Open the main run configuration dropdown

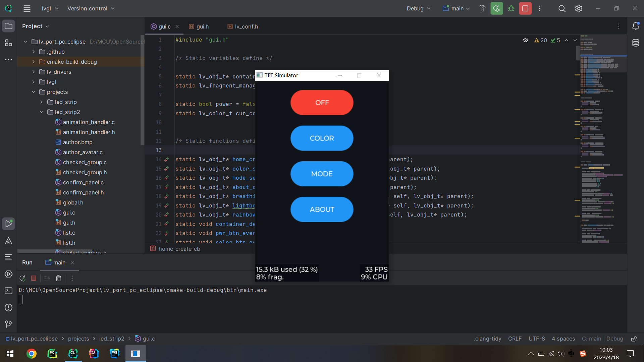[456, 8]
